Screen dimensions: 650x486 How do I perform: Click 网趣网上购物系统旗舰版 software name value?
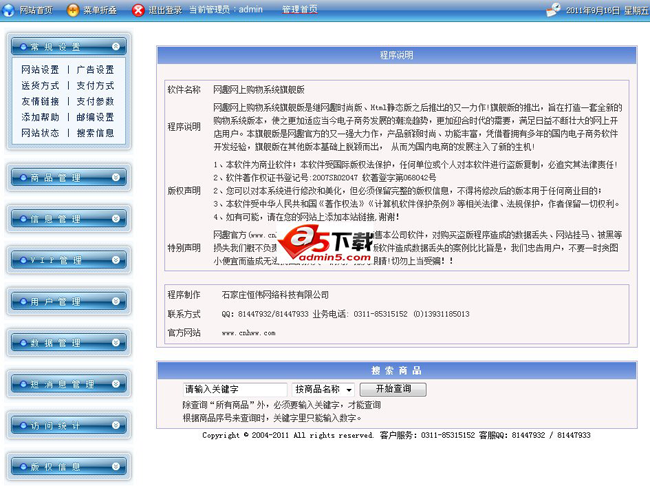(259, 89)
